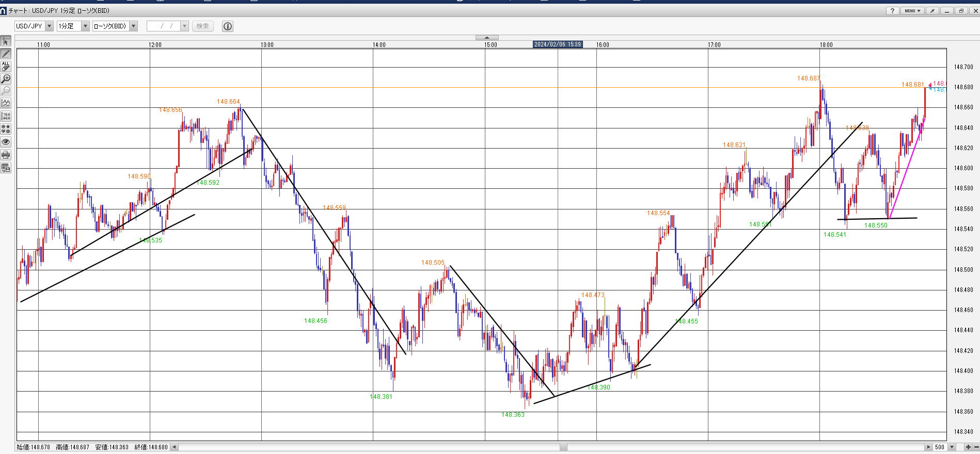The width and height of the screenshot is (980, 454).
Task: Toggle visibility with the eye icon
Action: (6, 142)
